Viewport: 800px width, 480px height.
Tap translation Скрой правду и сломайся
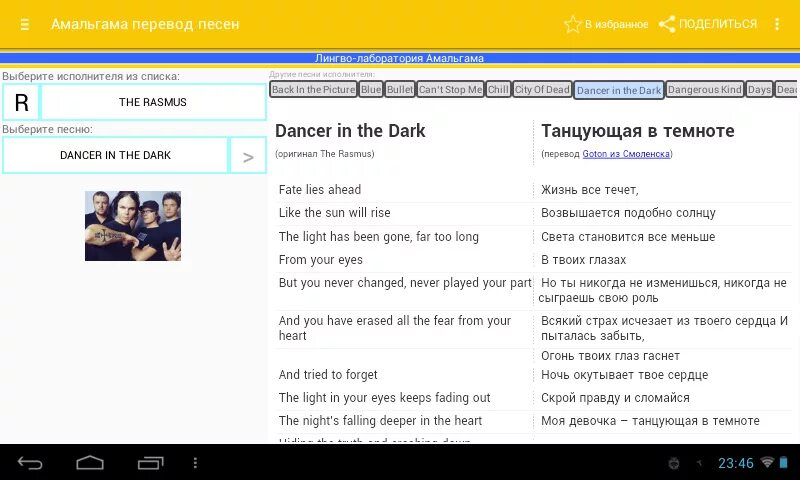click(615, 397)
